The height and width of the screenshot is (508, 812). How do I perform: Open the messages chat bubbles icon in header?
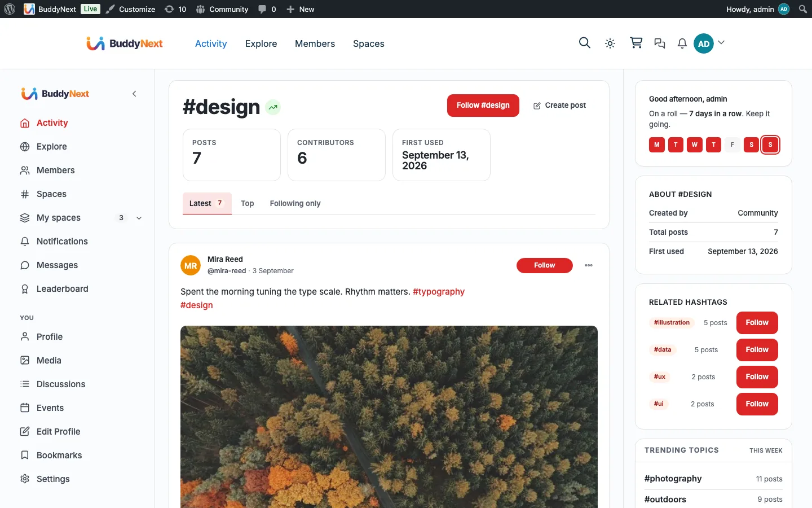coord(660,43)
